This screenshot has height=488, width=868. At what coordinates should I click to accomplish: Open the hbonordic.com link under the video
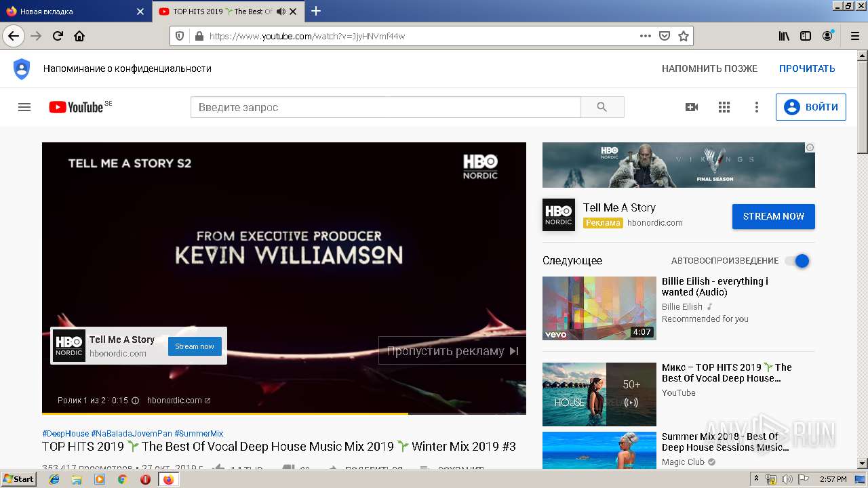click(178, 401)
